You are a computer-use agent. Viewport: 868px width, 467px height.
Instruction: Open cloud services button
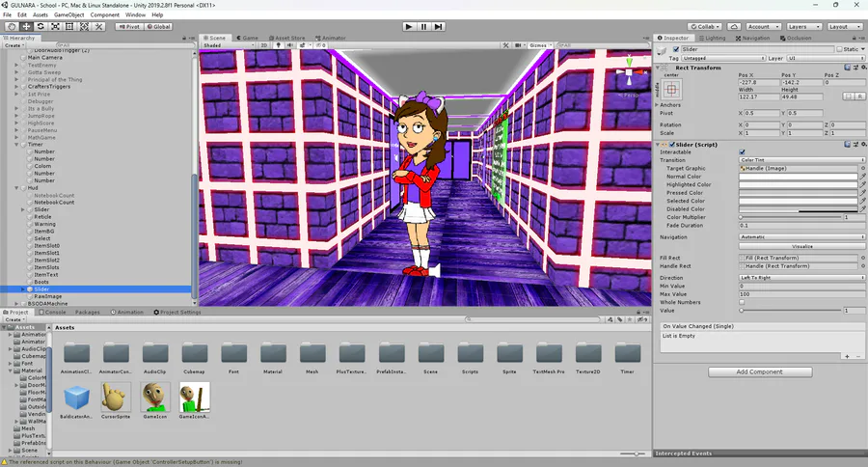(734, 27)
